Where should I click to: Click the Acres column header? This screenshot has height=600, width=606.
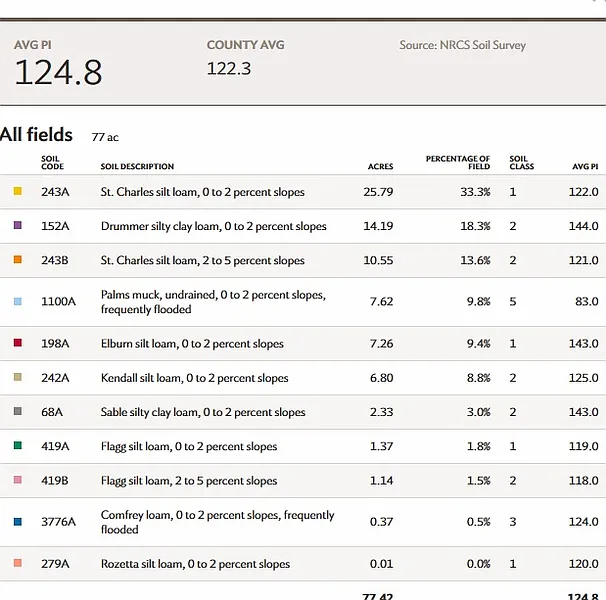click(380, 166)
